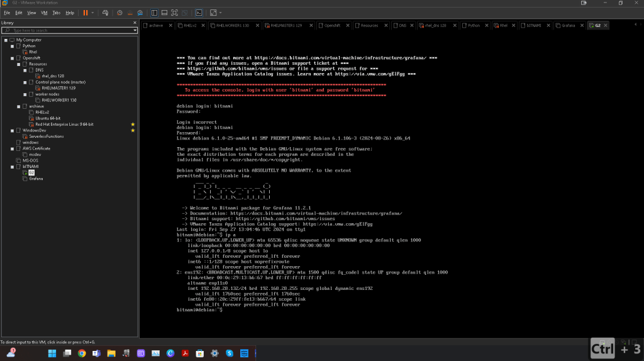Select RHELWORKER1 130 in library tree
644x361 pixels.
58,100
